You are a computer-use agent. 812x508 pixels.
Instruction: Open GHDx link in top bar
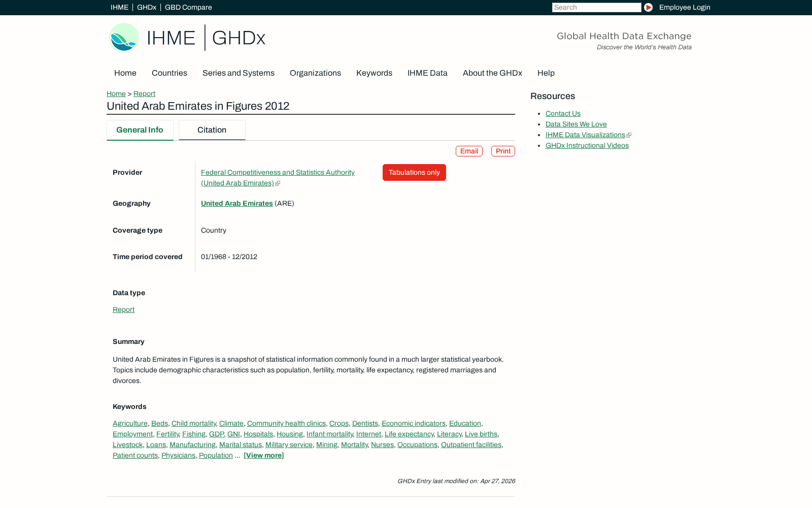pos(147,7)
